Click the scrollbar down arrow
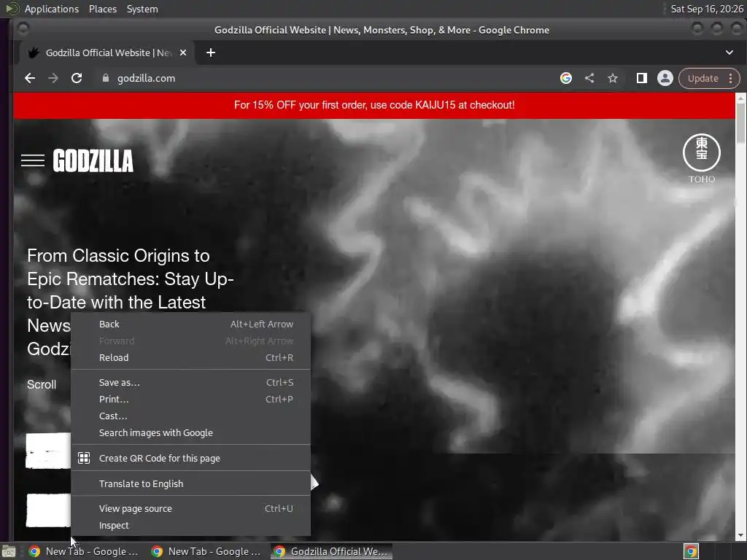This screenshot has height=560, width=747. click(x=741, y=536)
